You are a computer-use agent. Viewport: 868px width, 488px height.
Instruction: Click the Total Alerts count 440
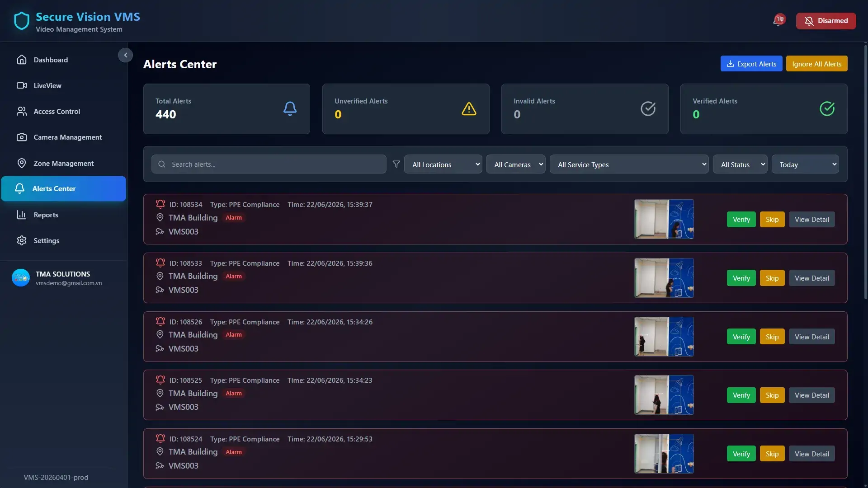click(x=165, y=114)
